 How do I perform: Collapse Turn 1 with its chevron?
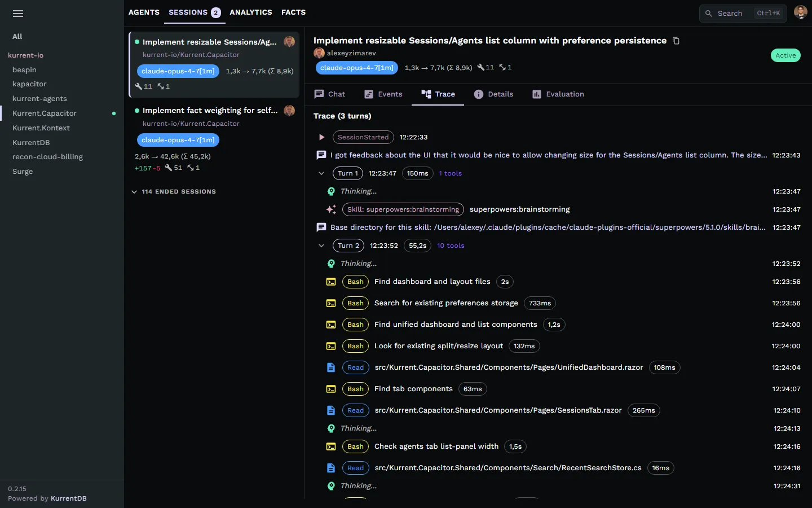tap(321, 173)
